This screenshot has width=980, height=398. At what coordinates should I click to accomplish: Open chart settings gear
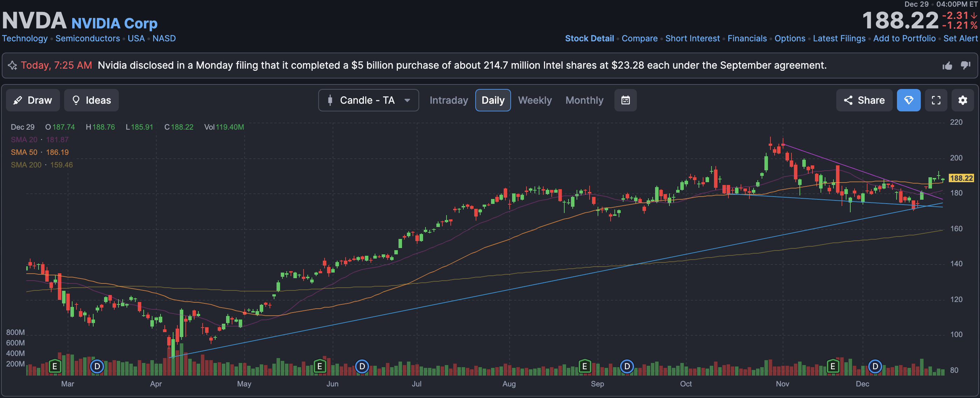coord(962,100)
